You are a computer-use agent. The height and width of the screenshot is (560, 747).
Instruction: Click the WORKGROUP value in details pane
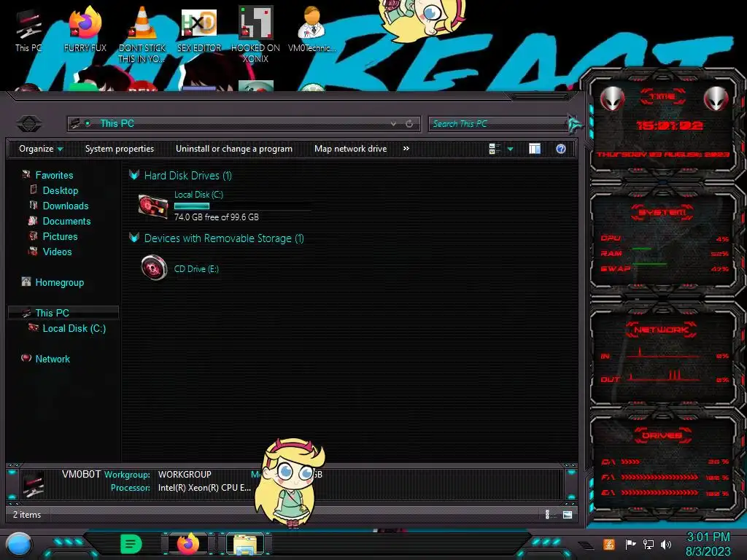(x=185, y=474)
